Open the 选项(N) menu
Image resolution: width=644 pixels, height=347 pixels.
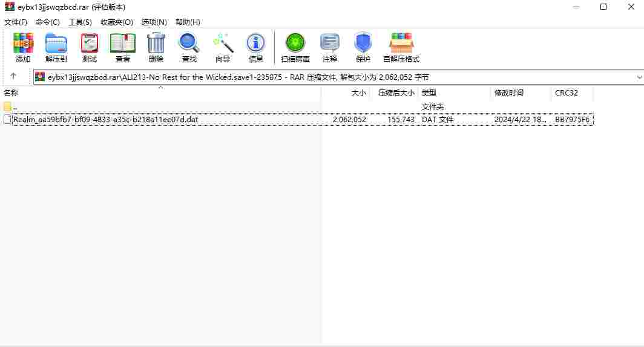154,22
